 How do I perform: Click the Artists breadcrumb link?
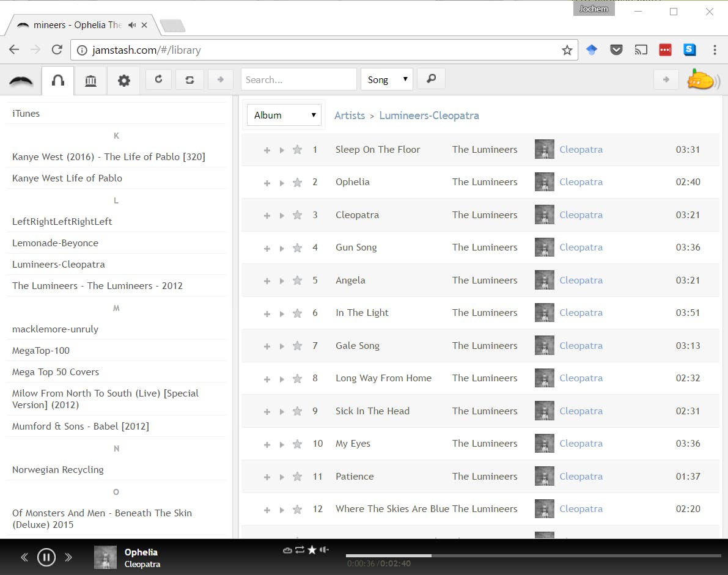coord(350,115)
